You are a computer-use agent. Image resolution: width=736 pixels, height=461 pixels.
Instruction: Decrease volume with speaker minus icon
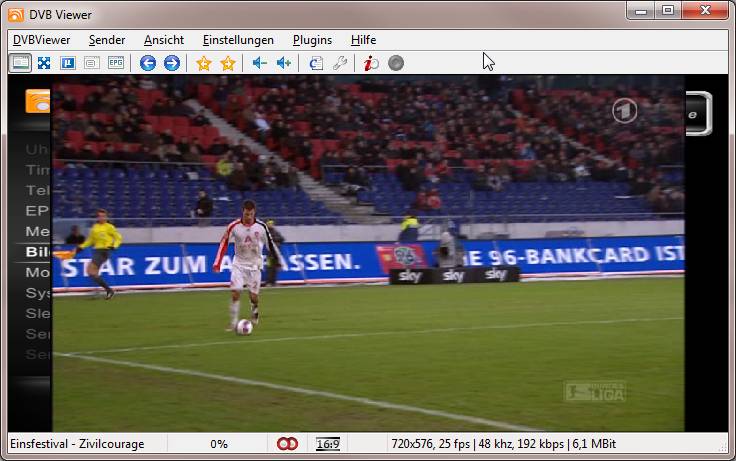pos(260,63)
